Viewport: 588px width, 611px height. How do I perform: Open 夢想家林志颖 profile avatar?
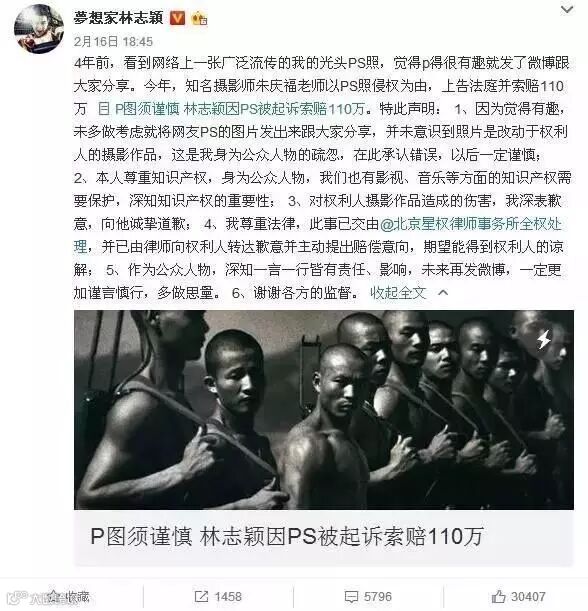[x=39, y=28]
